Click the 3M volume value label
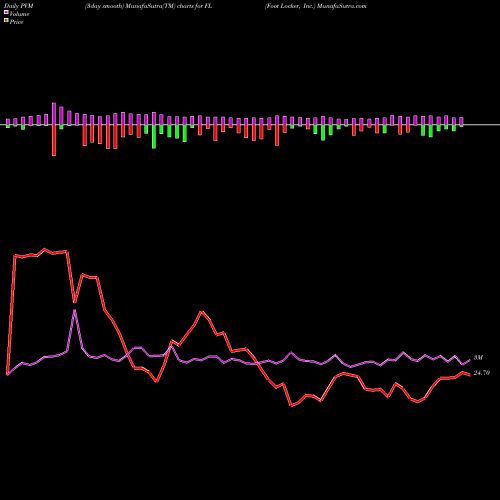The image size is (500, 500). point(478,358)
